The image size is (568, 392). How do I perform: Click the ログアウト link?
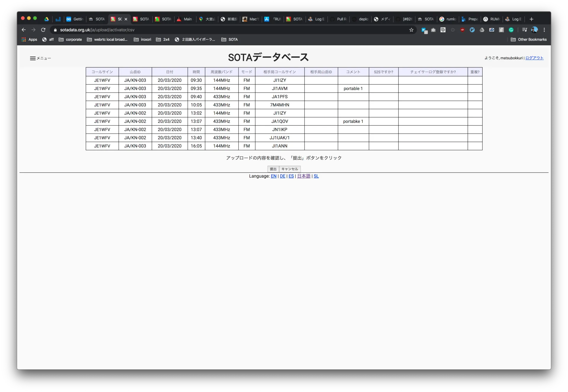point(534,58)
